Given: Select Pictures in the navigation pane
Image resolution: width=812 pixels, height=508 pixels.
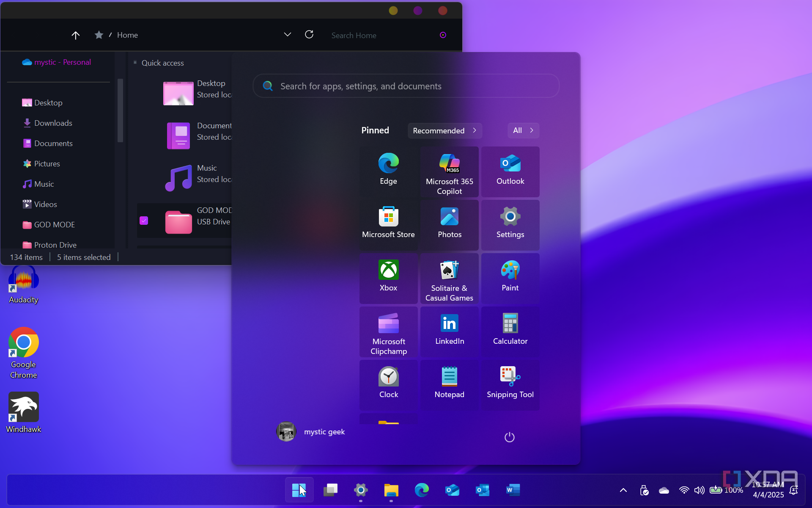Looking at the screenshot, I should [41, 164].
